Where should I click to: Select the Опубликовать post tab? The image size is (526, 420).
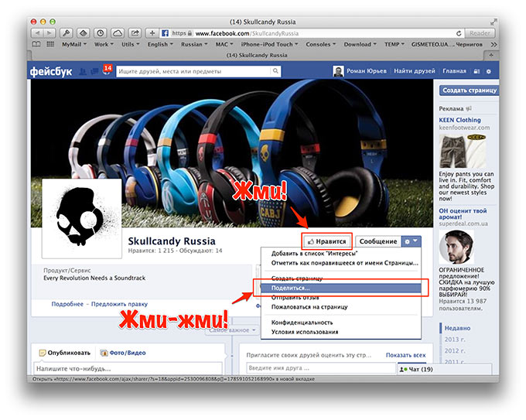coord(65,353)
